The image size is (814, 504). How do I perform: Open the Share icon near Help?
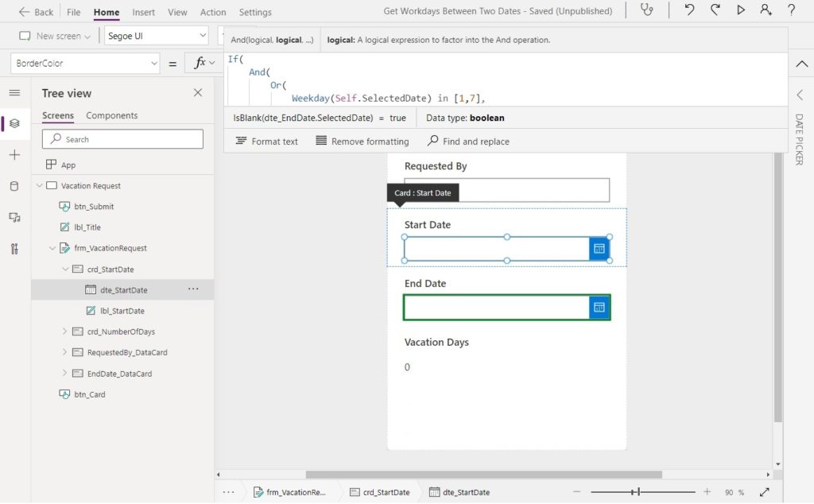(765, 11)
